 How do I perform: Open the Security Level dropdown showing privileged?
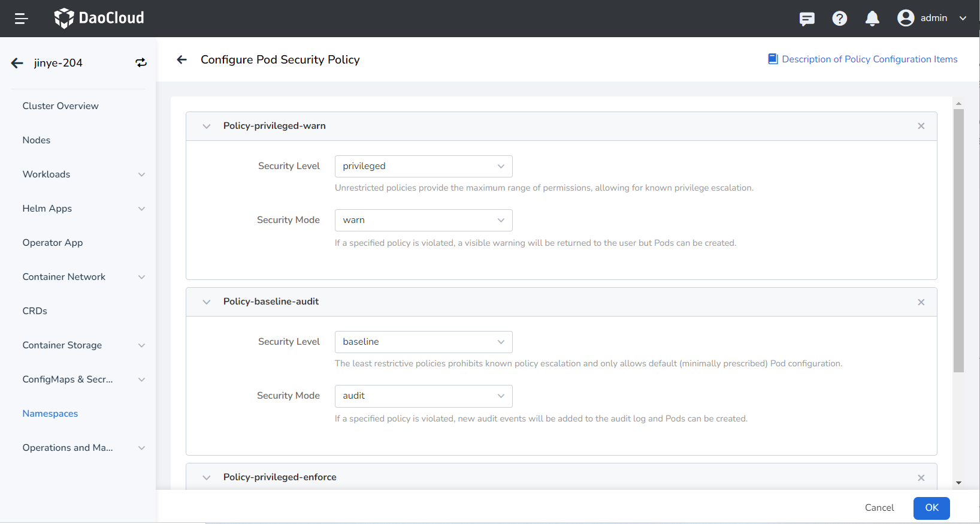423,166
